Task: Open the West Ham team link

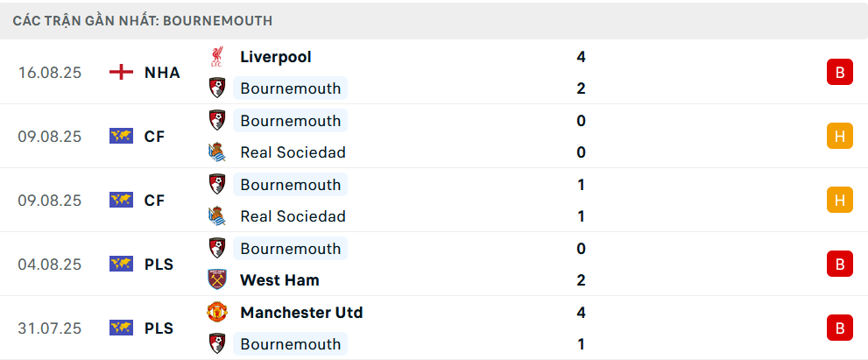Action: click(279, 280)
